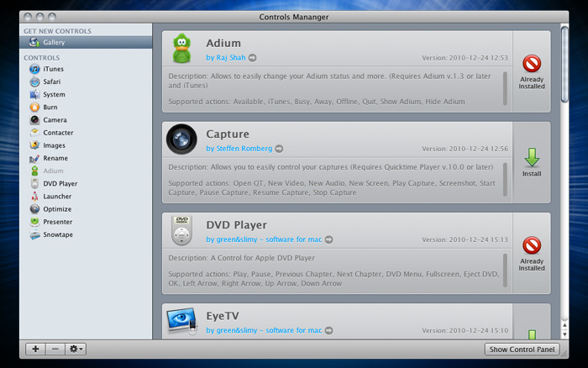Viewport: 588px width, 368px height.
Task: Click arrow icon in EyeTV author line
Action: 329,330
